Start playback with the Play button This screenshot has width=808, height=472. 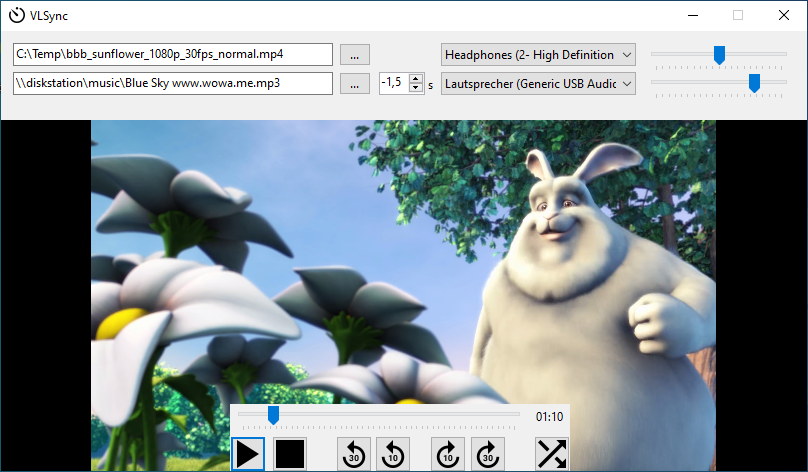248,454
